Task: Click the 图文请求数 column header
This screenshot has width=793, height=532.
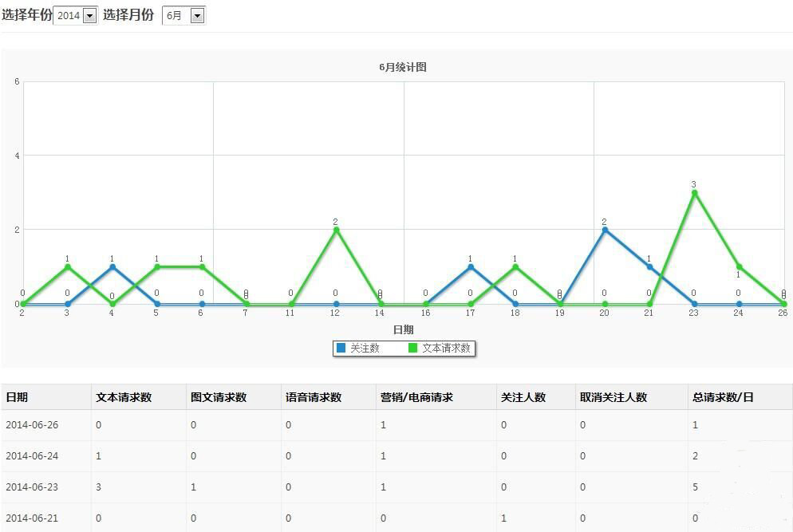Action: (x=219, y=397)
